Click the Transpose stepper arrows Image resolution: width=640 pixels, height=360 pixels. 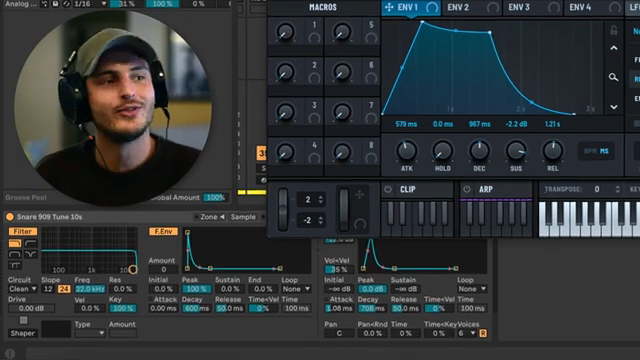tap(617, 189)
